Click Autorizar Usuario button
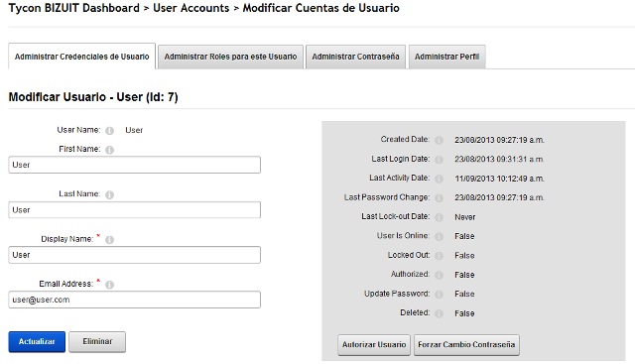This screenshot has width=635, height=364. [374, 345]
